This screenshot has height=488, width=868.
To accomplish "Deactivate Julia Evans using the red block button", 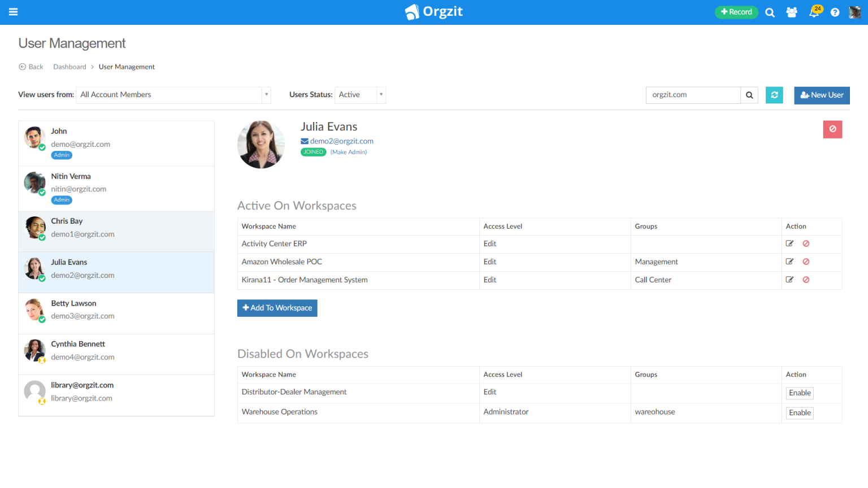I will coord(832,129).
